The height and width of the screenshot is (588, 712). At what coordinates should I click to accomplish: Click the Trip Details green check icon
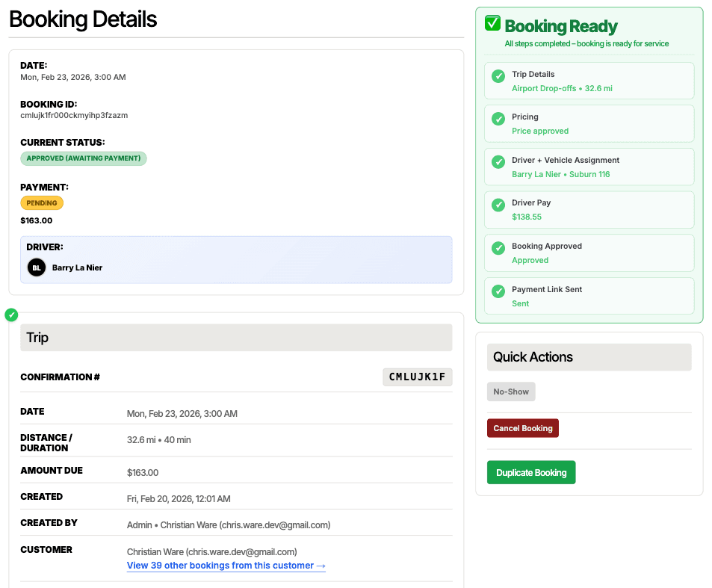point(498,76)
